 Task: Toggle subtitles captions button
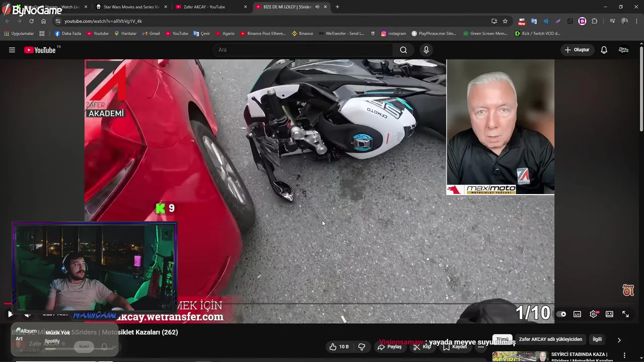pos(577,314)
